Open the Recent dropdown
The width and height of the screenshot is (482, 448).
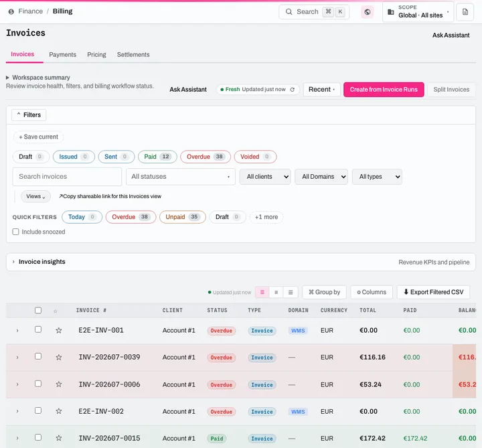pos(321,90)
